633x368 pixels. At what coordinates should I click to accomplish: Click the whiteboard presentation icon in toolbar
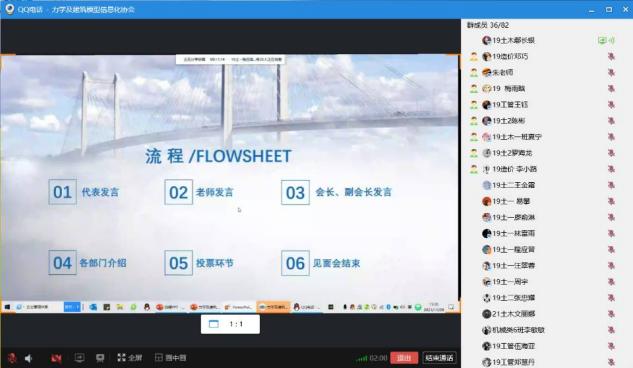tap(100, 358)
